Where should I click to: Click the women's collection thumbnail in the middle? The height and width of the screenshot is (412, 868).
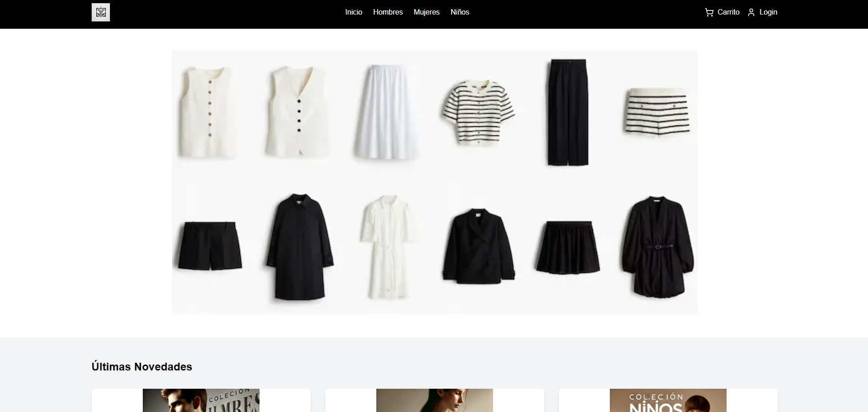pyautogui.click(x=434, y=400)
